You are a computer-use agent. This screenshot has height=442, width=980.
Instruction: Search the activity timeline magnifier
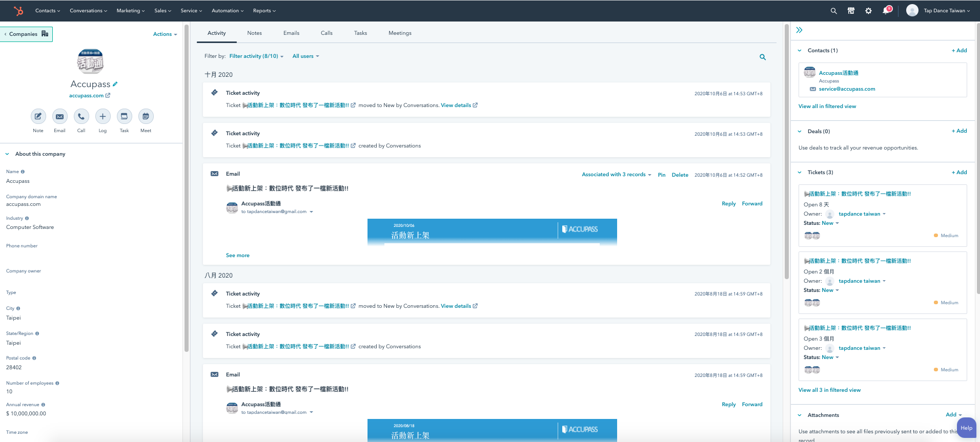pyautogui.click(x=763, y=57)
